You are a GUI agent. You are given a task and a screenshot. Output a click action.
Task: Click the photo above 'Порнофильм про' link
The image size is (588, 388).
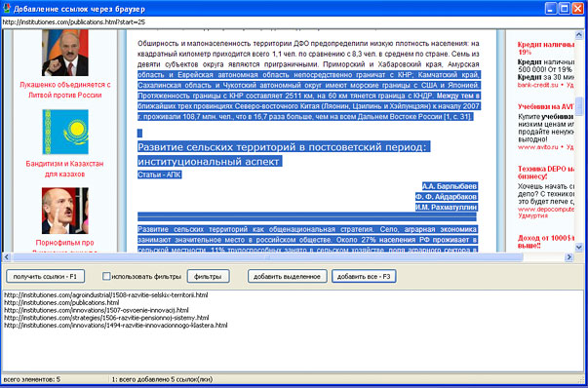(x=65, y=211)
